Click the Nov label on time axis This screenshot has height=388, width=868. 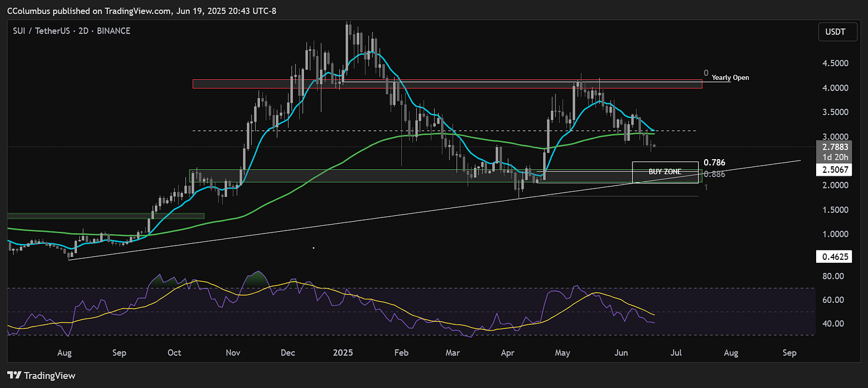[x=233, y=353]
